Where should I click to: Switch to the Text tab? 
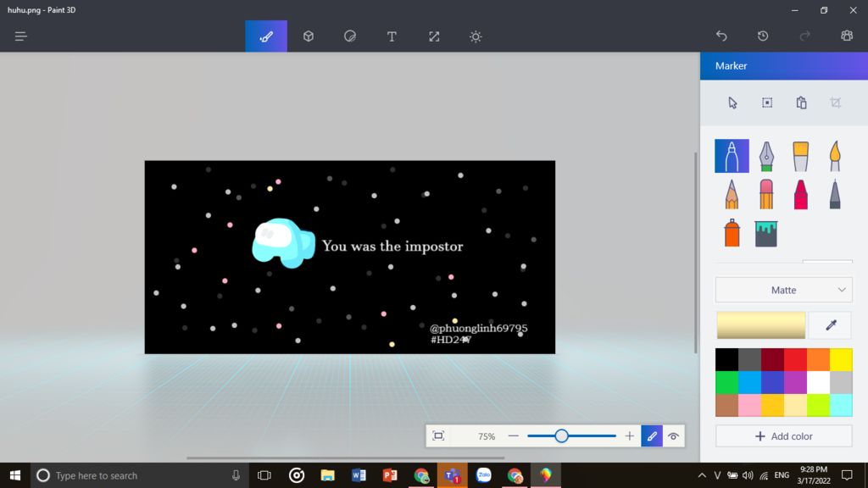pos(392,36)
